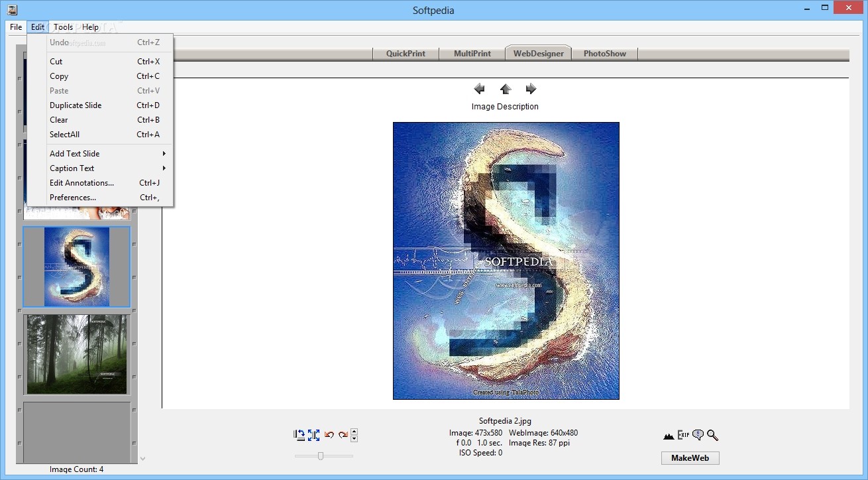This screenshot has width=868, height=480.
Task: Click the up arrow above the image
Action: pyautogui.click(x=505, y=89)
